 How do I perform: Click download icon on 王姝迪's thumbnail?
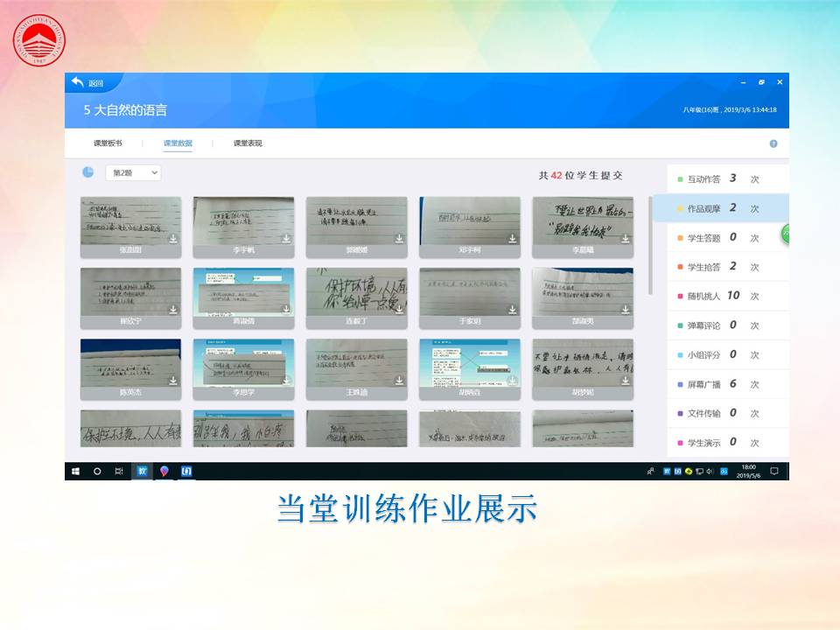click(x=399, y=381)
